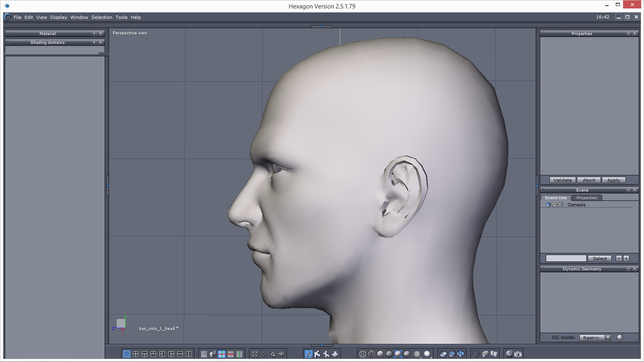Click the sphere with sparkle icon
Screen dimensions: 644x362
tap(509, 354)
